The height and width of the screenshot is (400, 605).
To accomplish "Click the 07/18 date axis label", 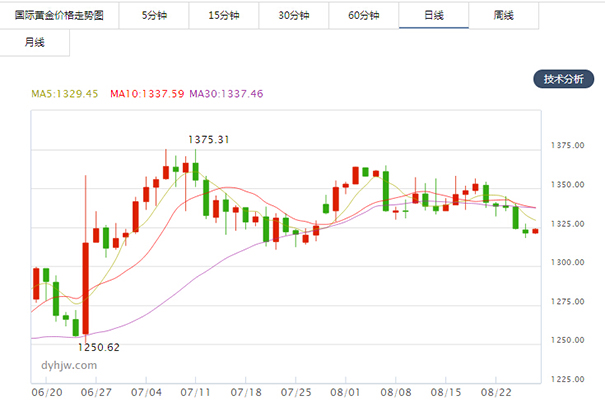I will tap(246, 393).
